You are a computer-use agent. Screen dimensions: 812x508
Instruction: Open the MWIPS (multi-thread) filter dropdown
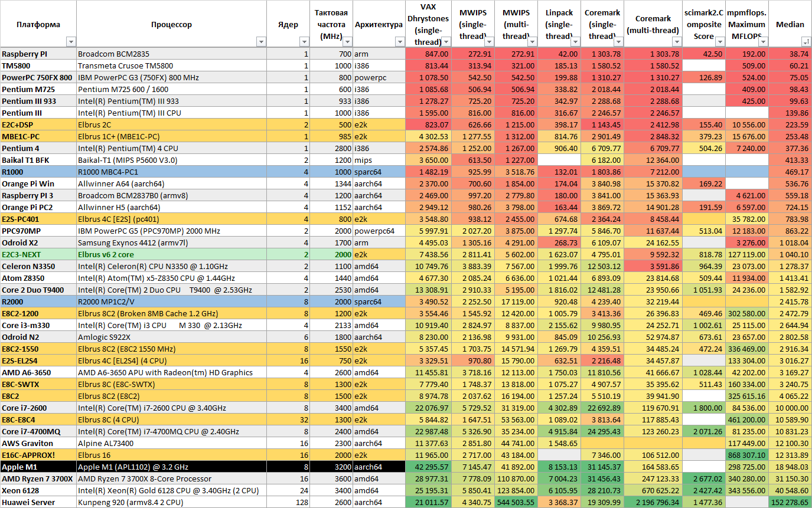(x=533, y=42)
